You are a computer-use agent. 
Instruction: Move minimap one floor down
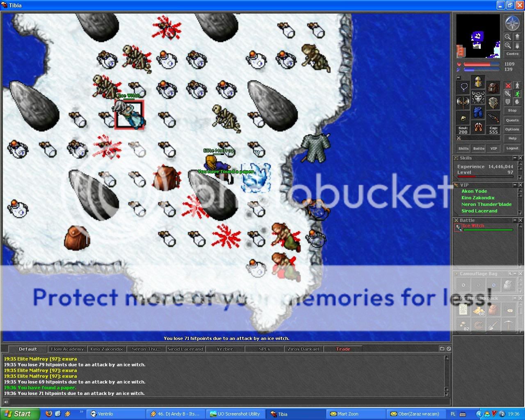pyautogui.click(x=517, y=46)
